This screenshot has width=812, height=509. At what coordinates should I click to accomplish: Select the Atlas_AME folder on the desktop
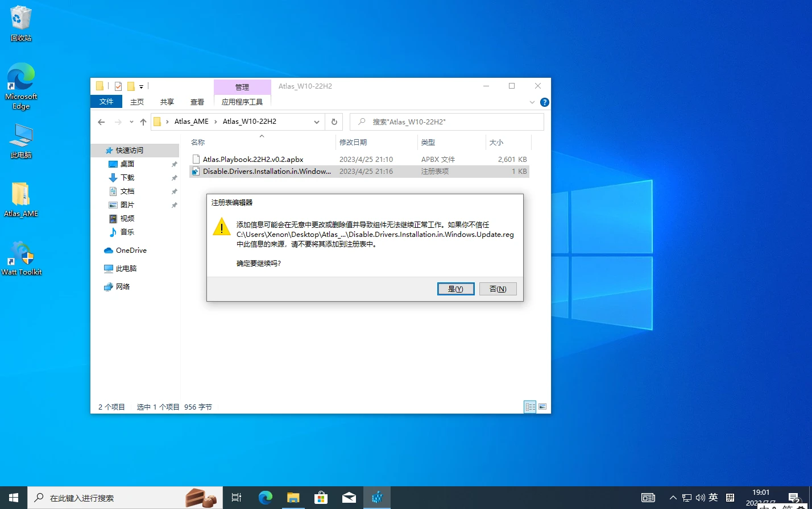click(21, 200)
